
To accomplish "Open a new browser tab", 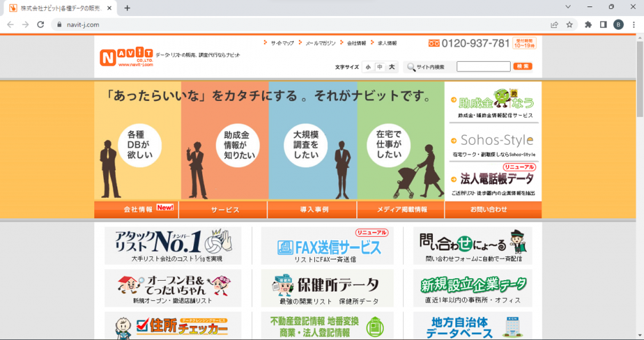I will click(x=128, y=8).
